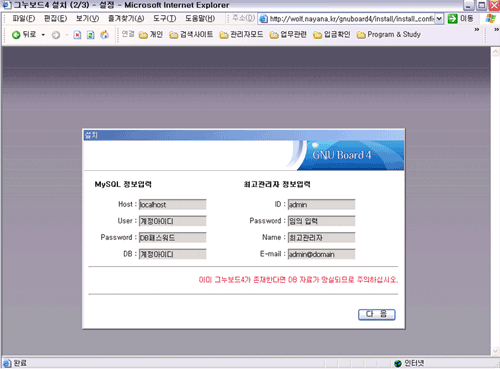Open the 업무관련 links folder
This screenshot has height=369, width=500.
coord(288,35)
